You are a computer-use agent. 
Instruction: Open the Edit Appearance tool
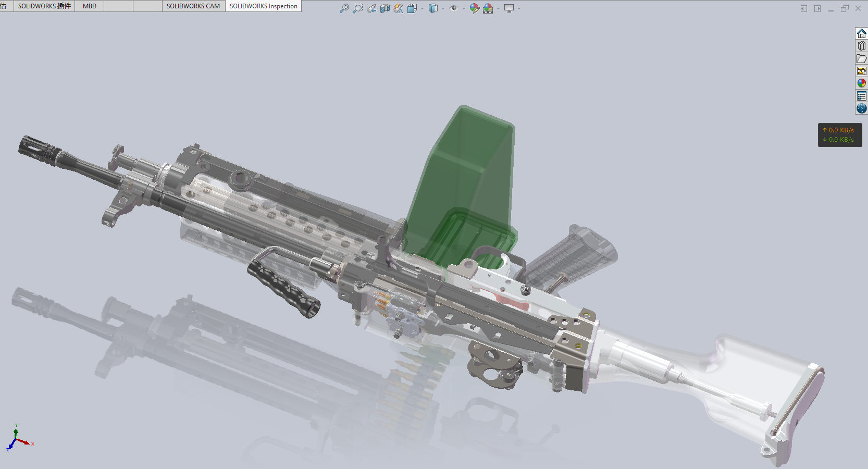click(x=474, y=8)
